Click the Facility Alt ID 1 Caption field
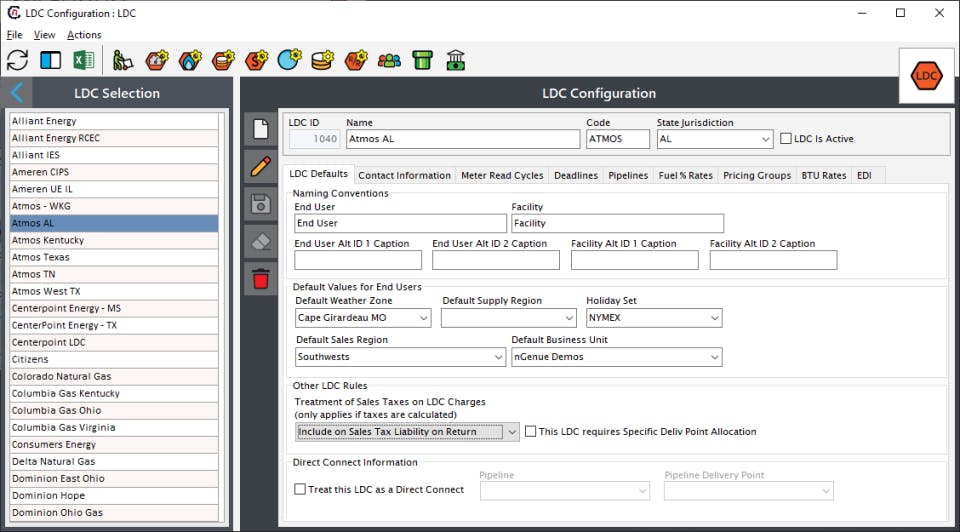The width and height of the screenshot is (960, 532). pyautogui.click(x=634, y=260)
